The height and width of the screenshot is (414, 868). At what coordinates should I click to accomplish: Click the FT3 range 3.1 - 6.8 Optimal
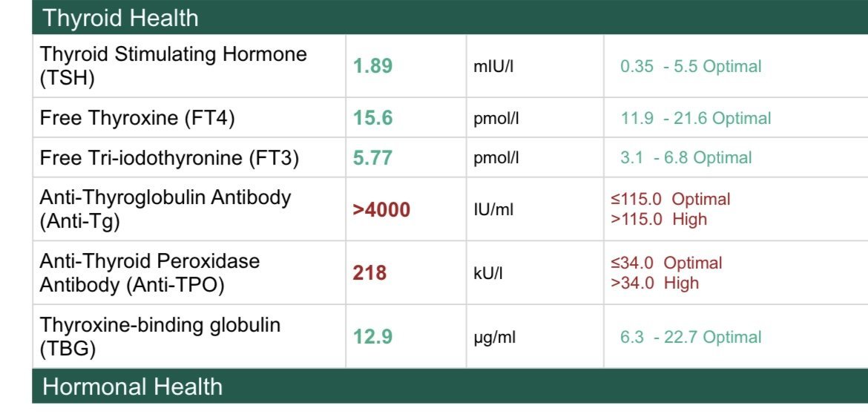pyautogui.click(x=686, y=158)
